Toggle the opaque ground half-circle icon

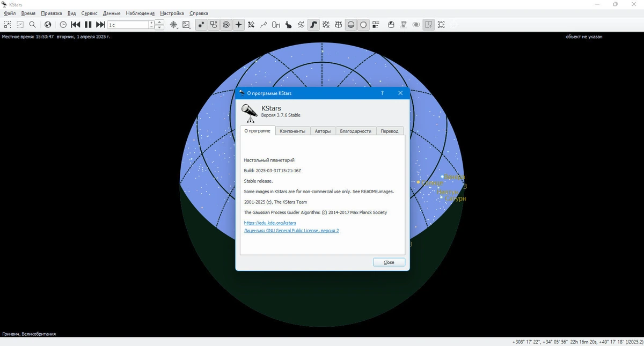click(351, 25)
